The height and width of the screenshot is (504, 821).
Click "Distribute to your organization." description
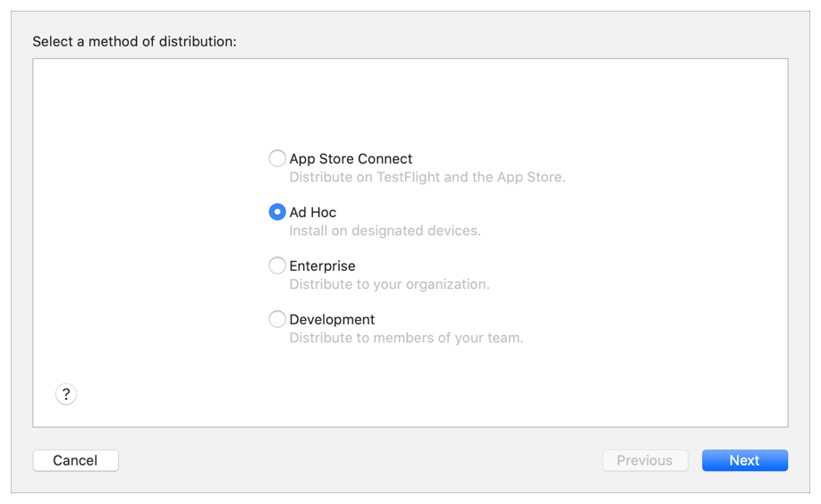389,284
